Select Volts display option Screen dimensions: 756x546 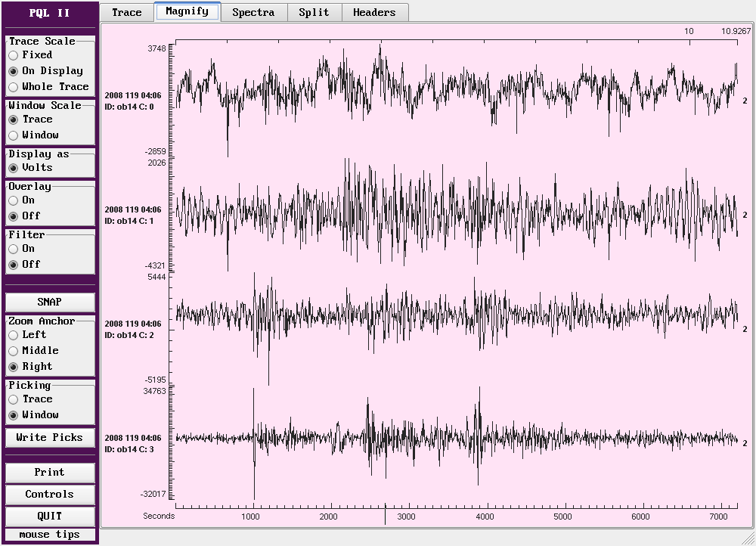point(14,168)
